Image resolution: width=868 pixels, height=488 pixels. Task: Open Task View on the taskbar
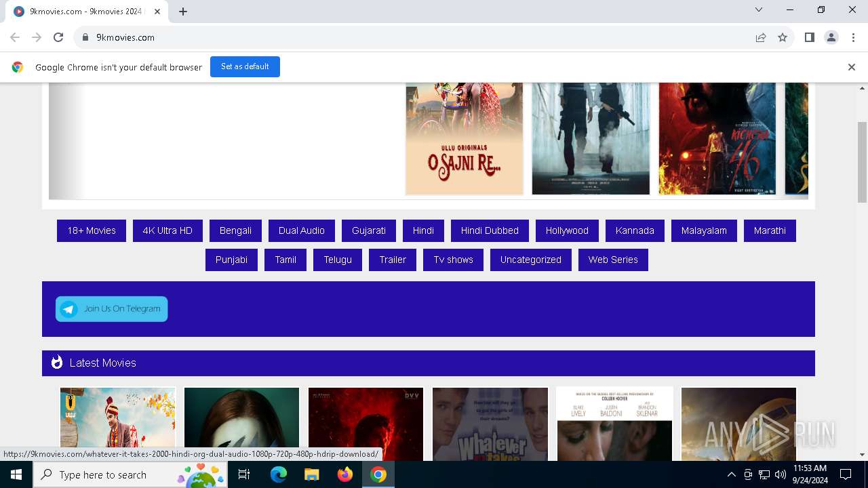coord(244,474)
